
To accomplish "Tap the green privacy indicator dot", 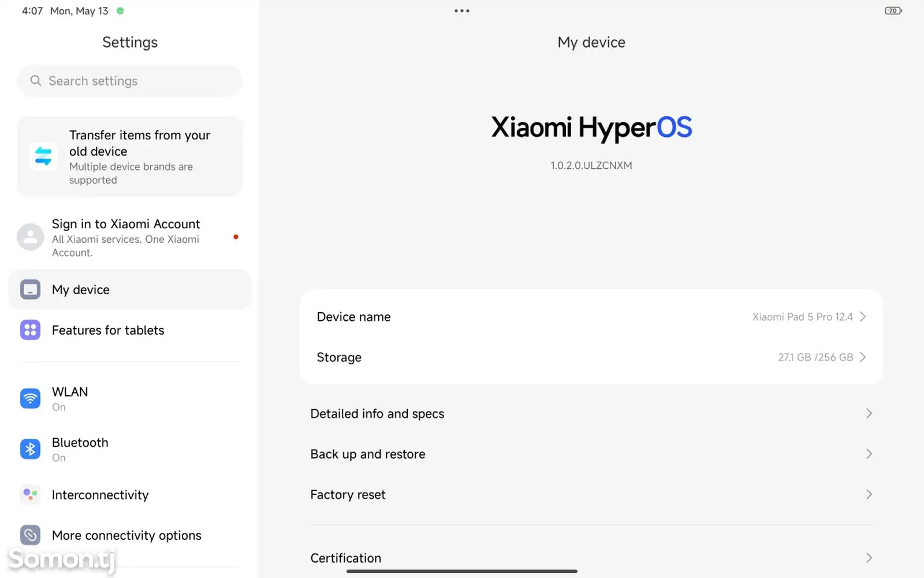I will (x=120, y=11).
